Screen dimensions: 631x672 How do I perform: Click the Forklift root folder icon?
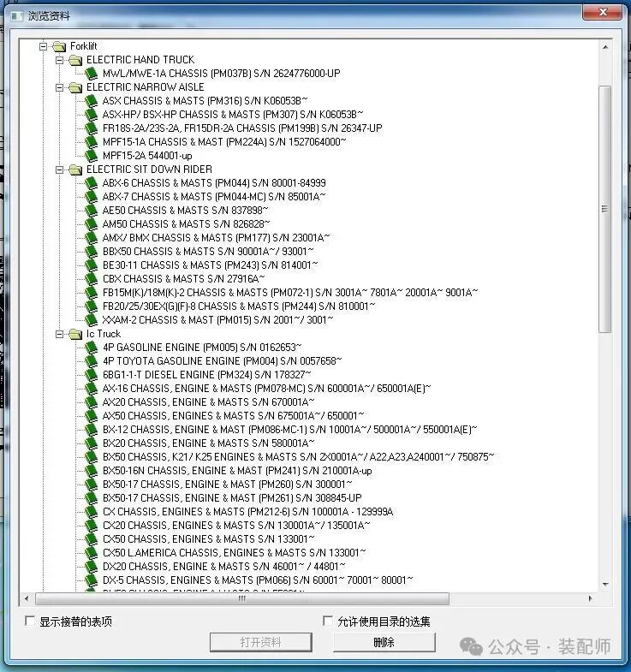pyautogui.click(x=59, y=46)
